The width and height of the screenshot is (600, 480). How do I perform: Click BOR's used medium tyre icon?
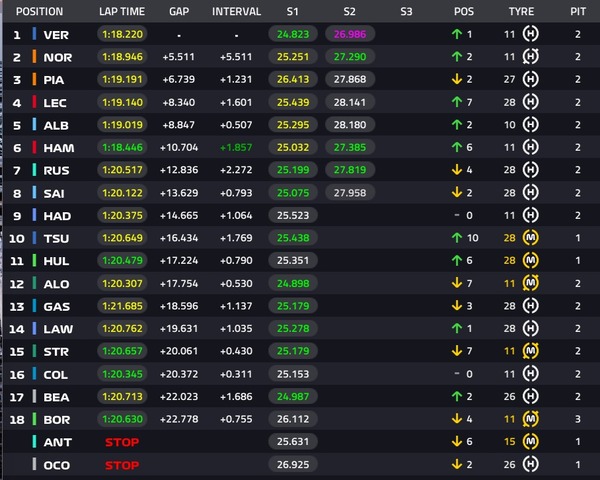[530, 419]
